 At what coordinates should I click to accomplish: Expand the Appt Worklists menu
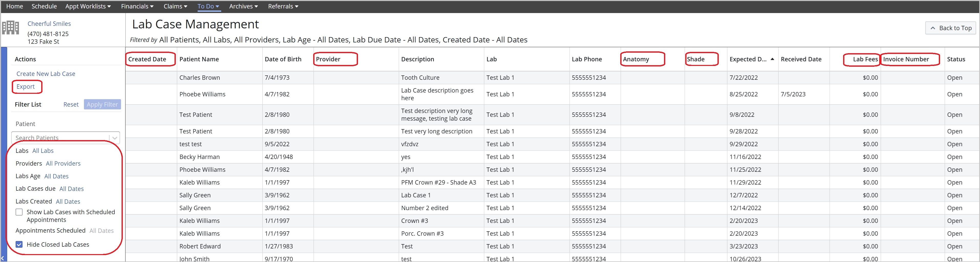coord(88,6)
